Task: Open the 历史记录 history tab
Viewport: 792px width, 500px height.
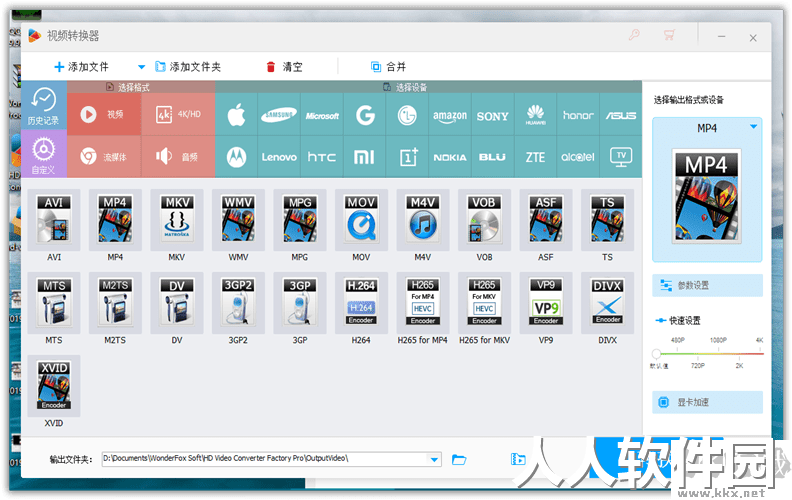Action: 43,106
